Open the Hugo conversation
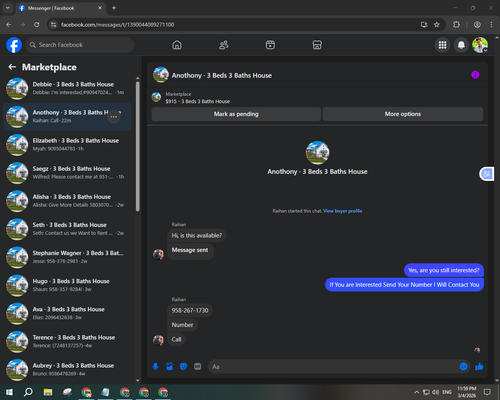500x400 pixels. point(67,285)
